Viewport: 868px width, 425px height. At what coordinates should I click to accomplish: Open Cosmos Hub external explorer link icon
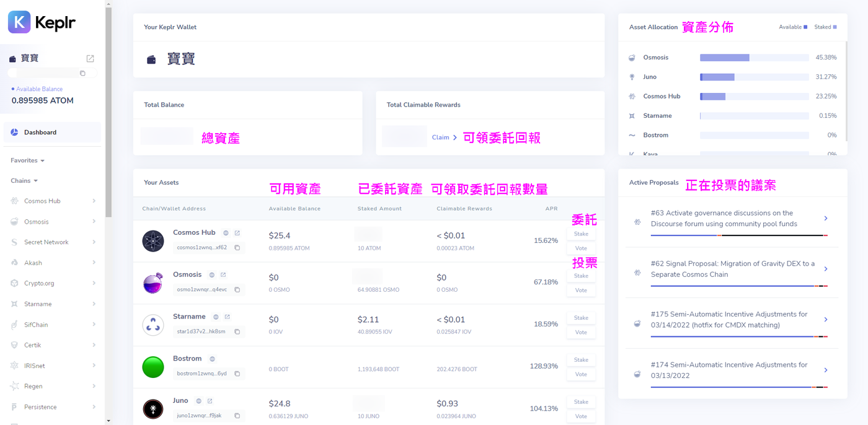point(237,233)
